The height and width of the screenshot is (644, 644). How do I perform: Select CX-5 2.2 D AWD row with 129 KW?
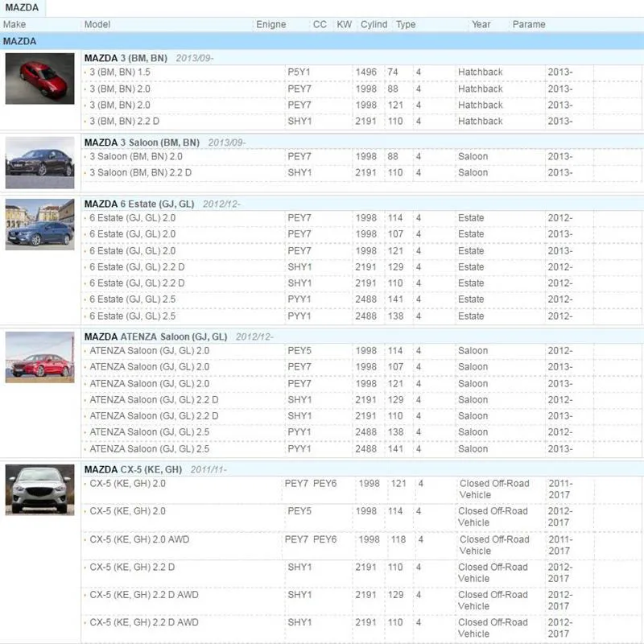click(361, 601)
